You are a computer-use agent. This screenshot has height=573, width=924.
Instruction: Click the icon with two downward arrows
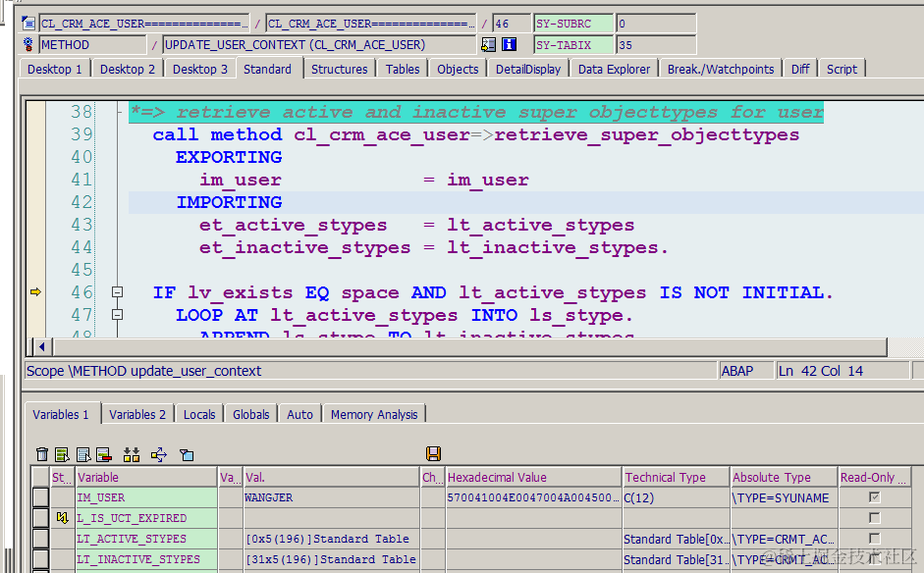132,454
